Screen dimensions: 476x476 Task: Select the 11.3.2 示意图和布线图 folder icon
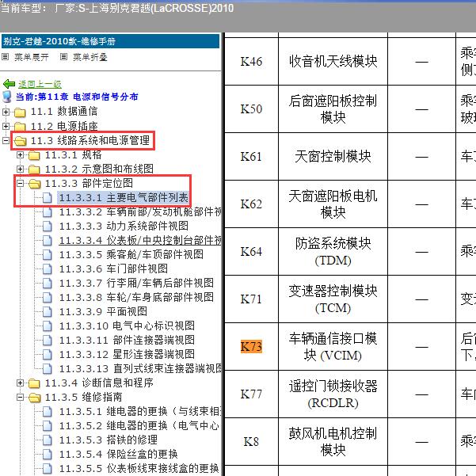point(34,169)
